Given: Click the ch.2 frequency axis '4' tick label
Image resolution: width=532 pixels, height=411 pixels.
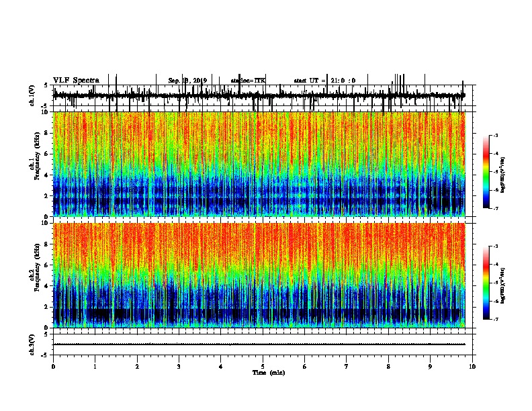Looking at the screenshot, I should click(46, 286).
